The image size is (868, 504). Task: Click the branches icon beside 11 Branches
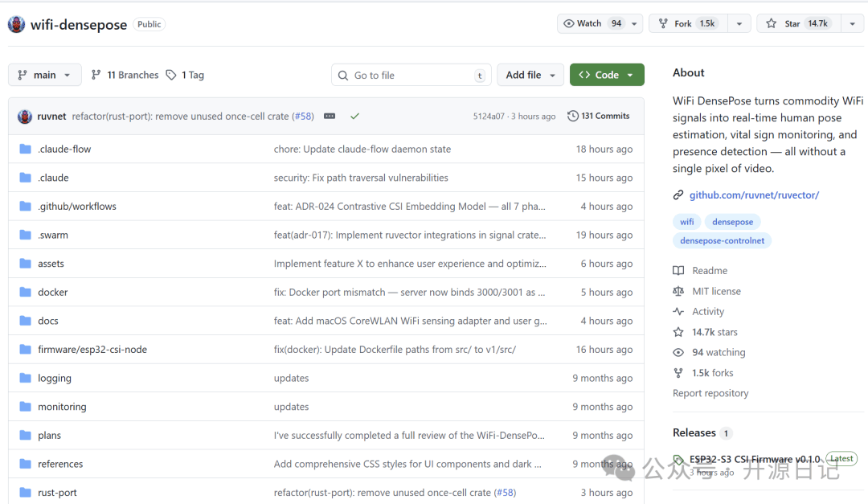[96, 75]
